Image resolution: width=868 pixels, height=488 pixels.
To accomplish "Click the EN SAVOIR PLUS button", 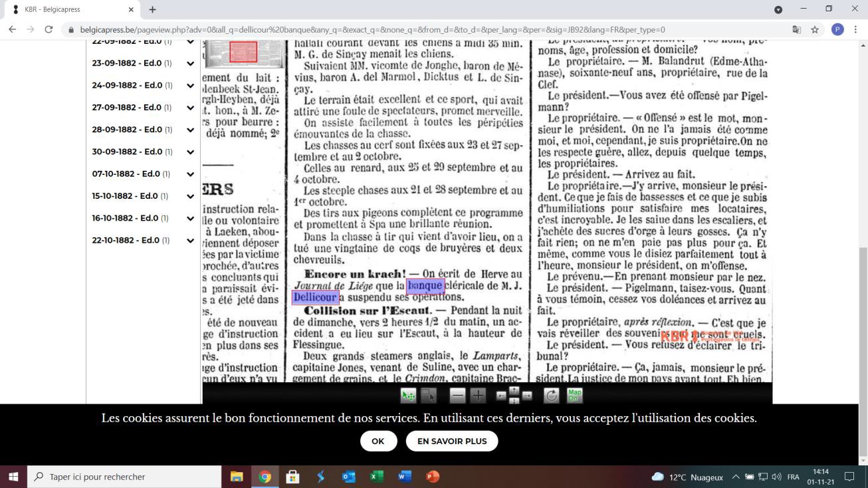I will click(x=451, y=441).
